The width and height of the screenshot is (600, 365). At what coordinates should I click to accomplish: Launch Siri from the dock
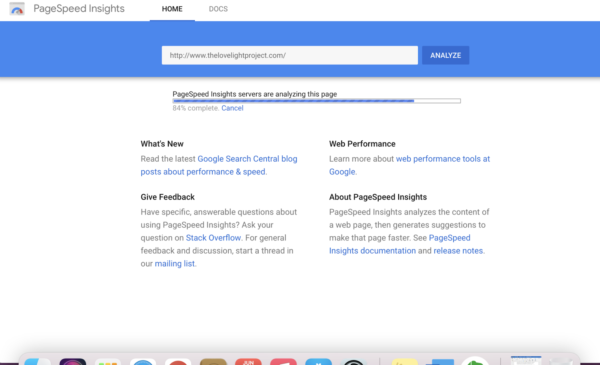(x=73, y=362)
